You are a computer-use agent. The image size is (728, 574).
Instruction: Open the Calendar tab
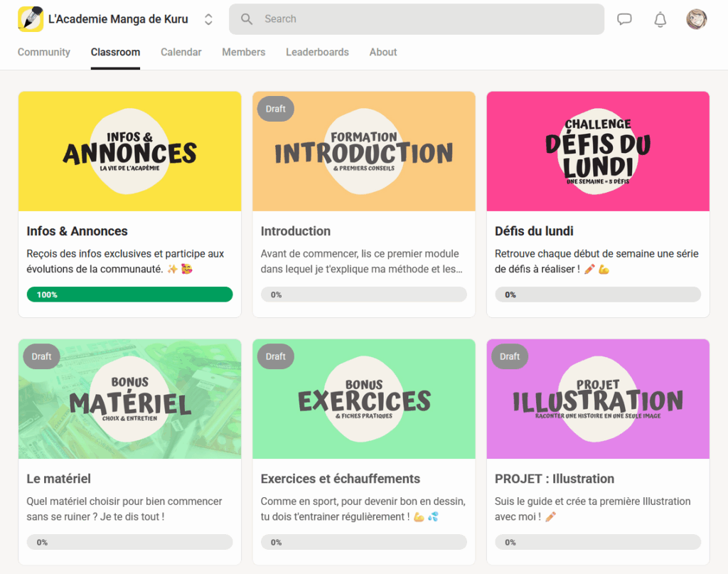point(181,52)
